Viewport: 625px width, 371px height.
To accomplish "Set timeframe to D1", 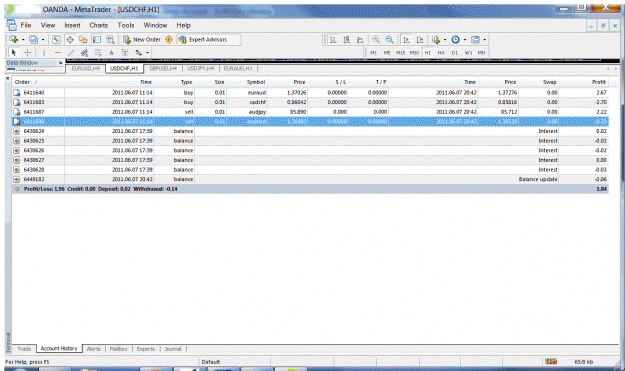I will tap(455, 53).
